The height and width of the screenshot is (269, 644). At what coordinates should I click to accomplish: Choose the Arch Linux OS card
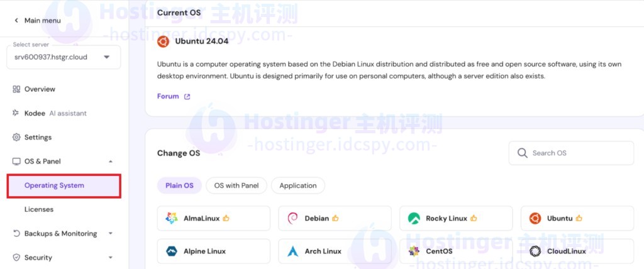pos(335,251)
